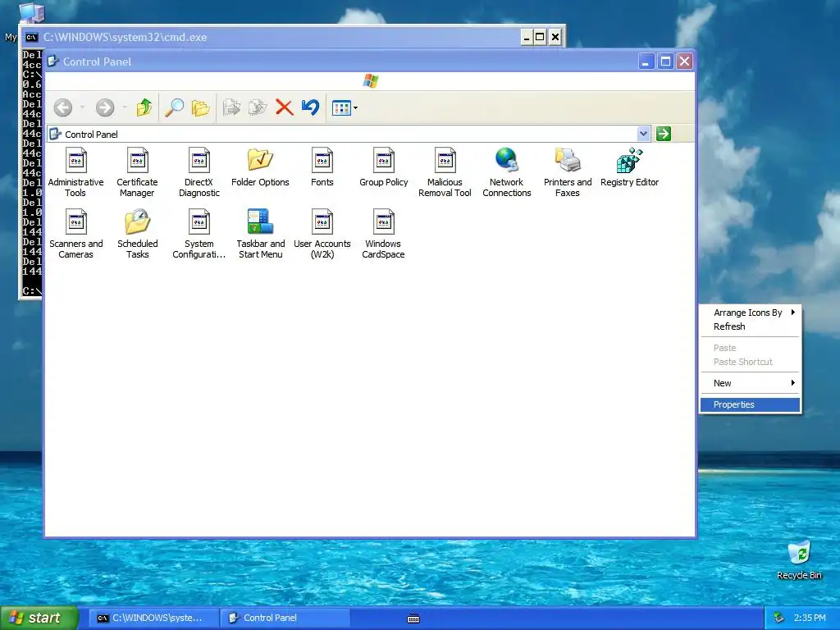Open Taskbar and Start Menu
Image resolution: width=840 pixels, height=630 pixels.
pyautogui.click(x=260, y=234)
